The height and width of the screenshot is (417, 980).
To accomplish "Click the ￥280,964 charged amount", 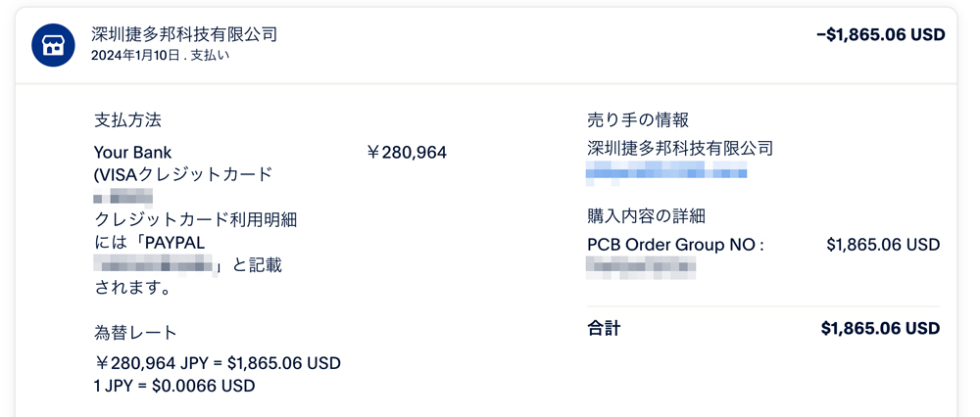I will click(406, 152).
